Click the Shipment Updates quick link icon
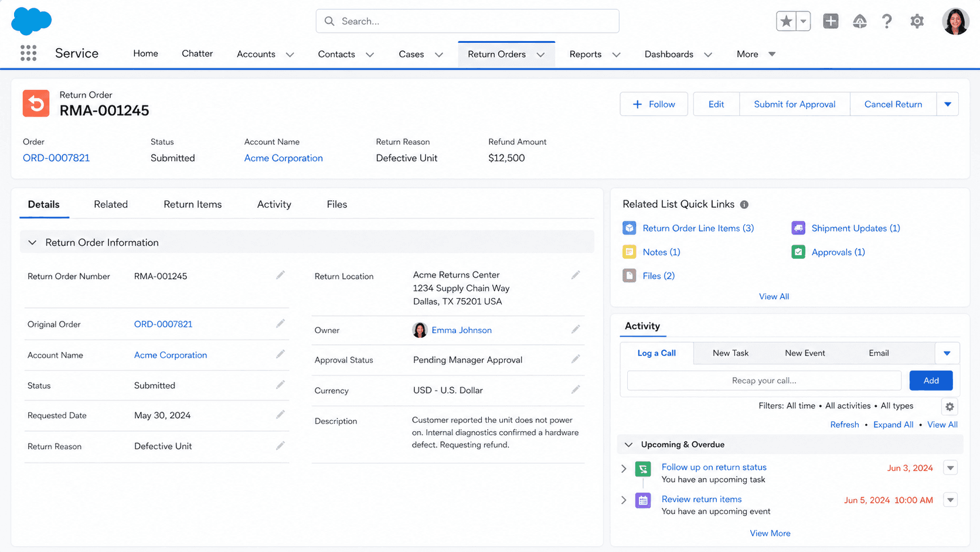Image resolution: width=980 pixels, height=552 pixels. pyautogui.click(x=798, y=228)
